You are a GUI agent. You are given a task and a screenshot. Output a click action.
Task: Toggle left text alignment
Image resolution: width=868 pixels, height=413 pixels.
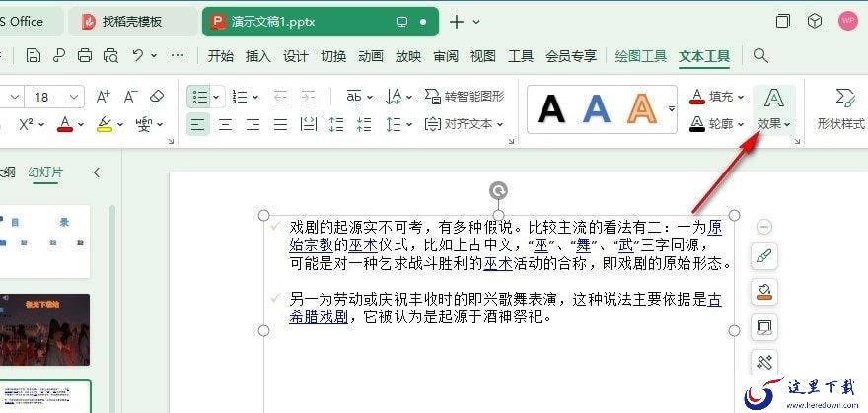pos(197,124)
